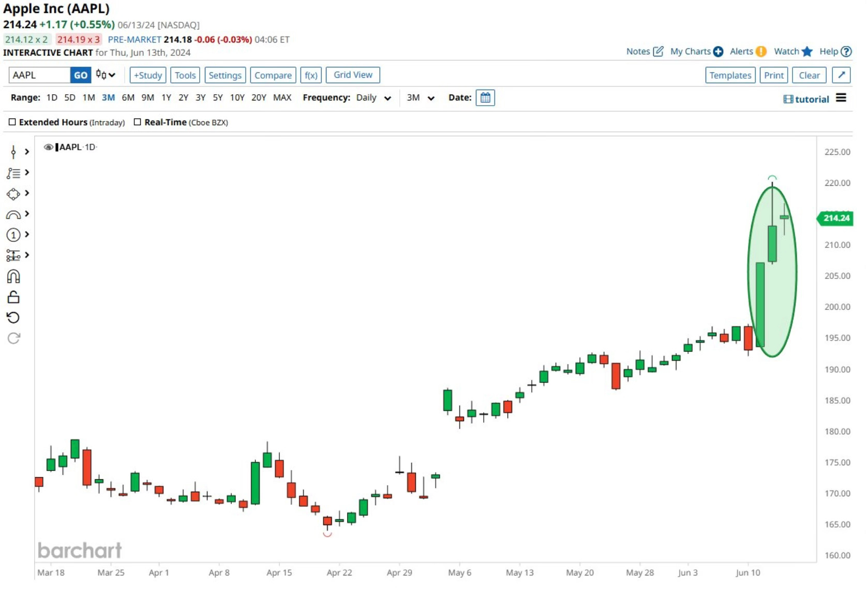Enable the Extended Hours checkbox
868x590 pixels.
pos(12,122)
